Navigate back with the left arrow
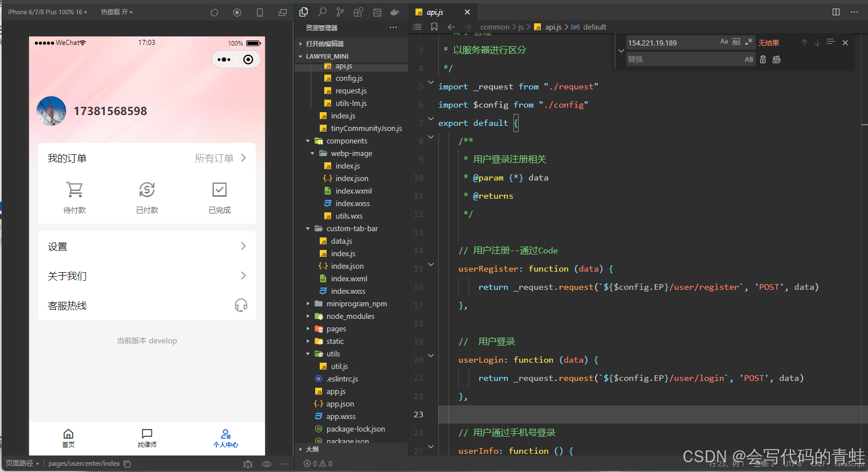This screenshot has width=868, height=472. (451, 27)
